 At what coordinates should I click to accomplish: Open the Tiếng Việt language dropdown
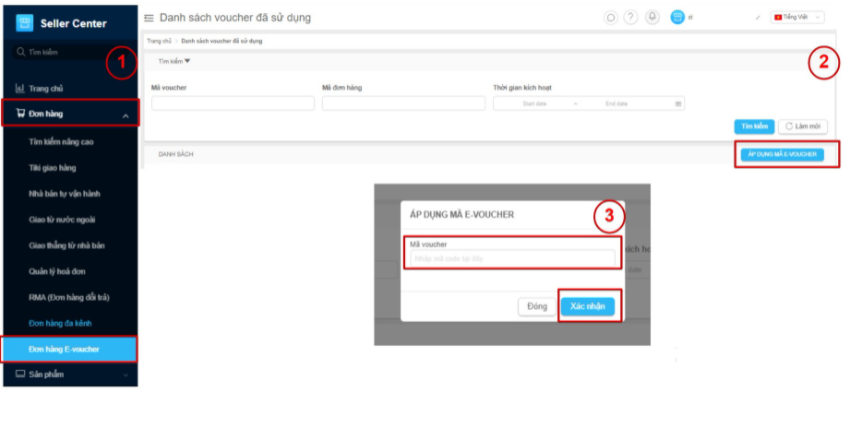pyautogui.click(x=797, y=17)
